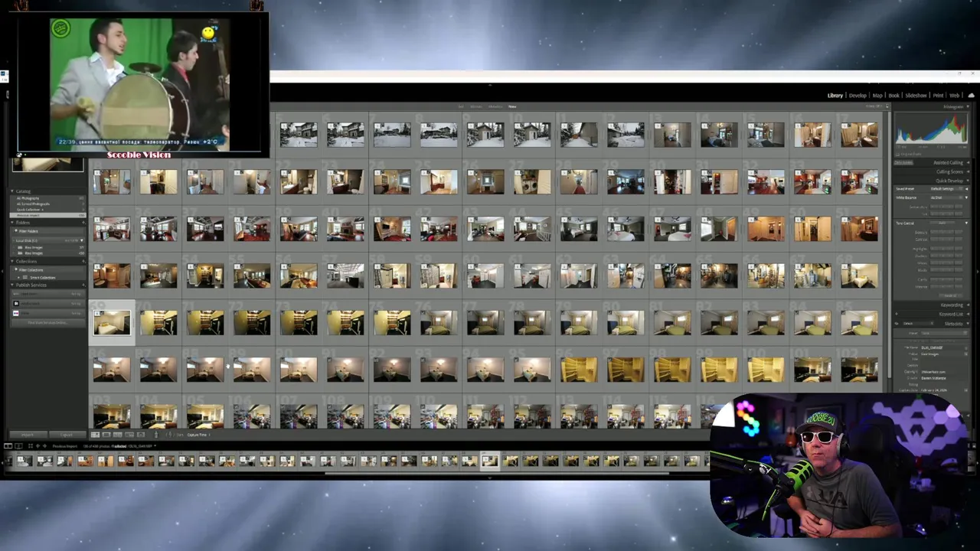Screen dimensions: 980x551
Task: Select the highlighted bedroom thumbnail in grid
Action: (112, 323)
